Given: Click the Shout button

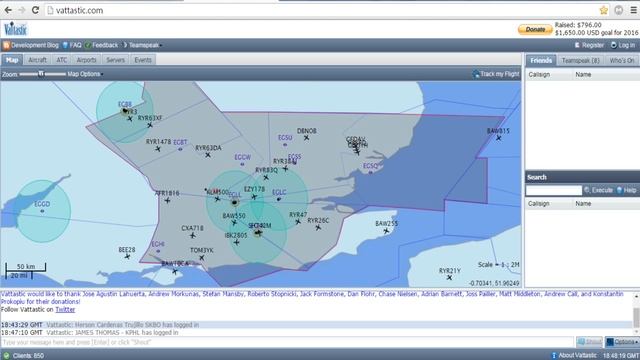Looking at the screenshot, I should [x=589, y=342].
